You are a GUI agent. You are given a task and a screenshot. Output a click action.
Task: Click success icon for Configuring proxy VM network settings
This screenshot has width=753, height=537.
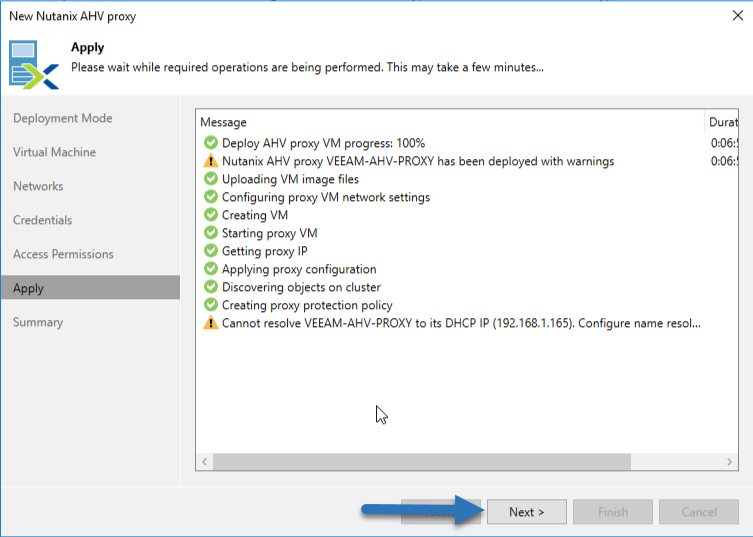coord(210,197)
